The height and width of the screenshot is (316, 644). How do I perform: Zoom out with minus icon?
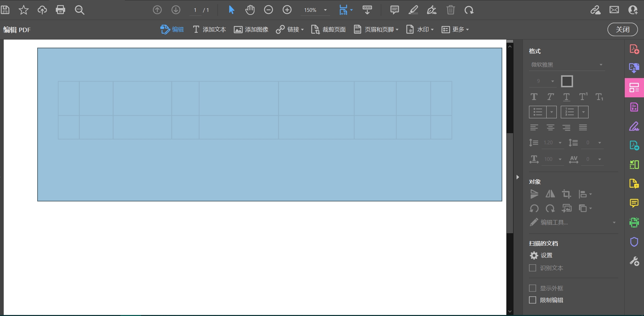[x=269, y=10]
